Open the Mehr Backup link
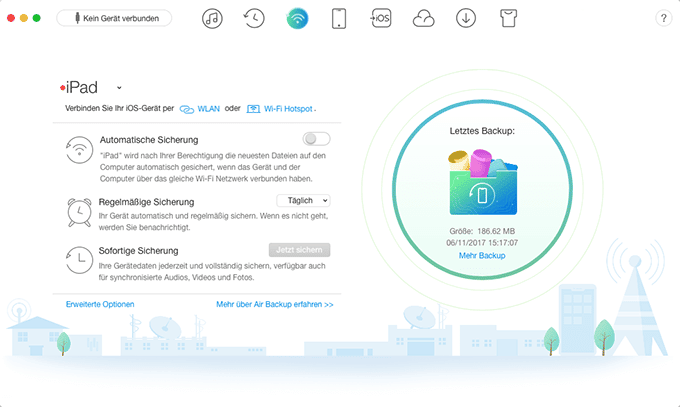 click(482, 256)
